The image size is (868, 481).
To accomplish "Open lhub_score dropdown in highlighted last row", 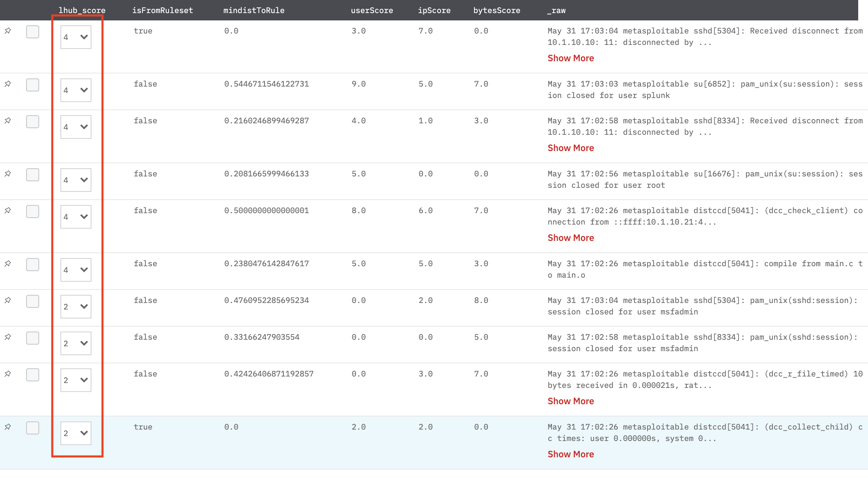I will [76, 433].
